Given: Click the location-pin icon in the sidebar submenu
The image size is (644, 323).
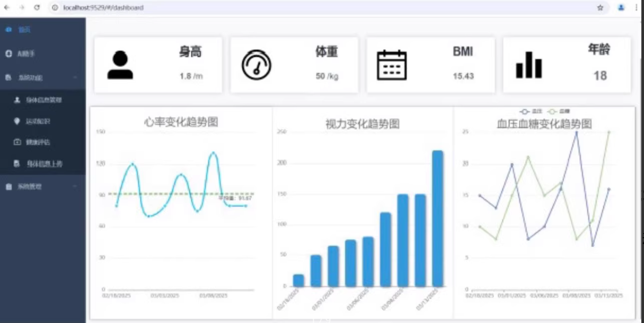Looking at the screenshot, I should tap(17, 121).
